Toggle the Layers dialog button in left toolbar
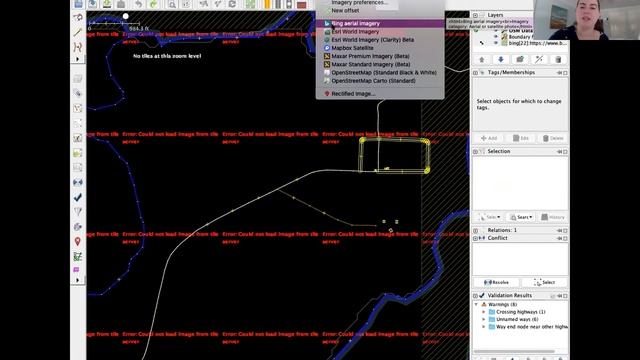Image resolution: width=640 pixels, height=360 pixels. (x=78, y=78)
